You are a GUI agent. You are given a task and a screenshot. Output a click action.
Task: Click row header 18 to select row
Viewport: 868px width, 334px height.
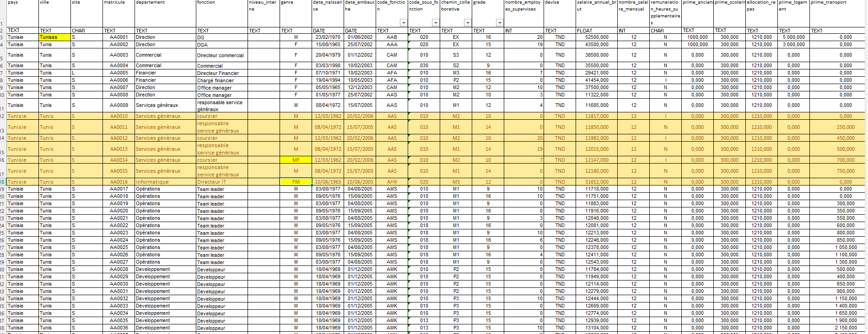[x=3, y=182]
